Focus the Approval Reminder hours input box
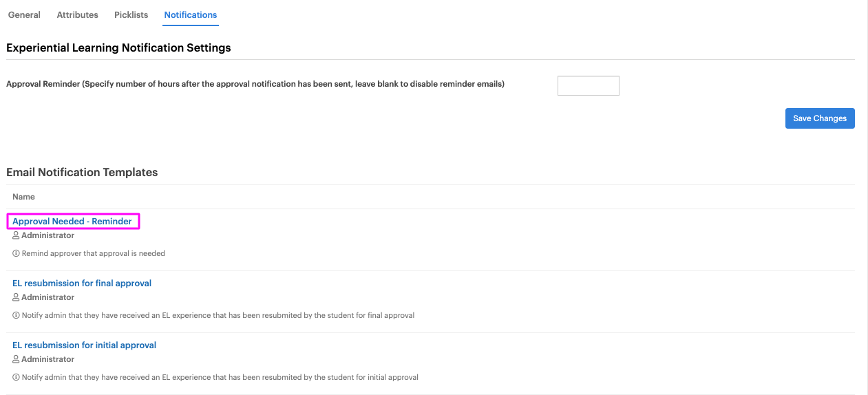Image resolution: width=868 pixels, height=395 pixels. tap(589, 86)
